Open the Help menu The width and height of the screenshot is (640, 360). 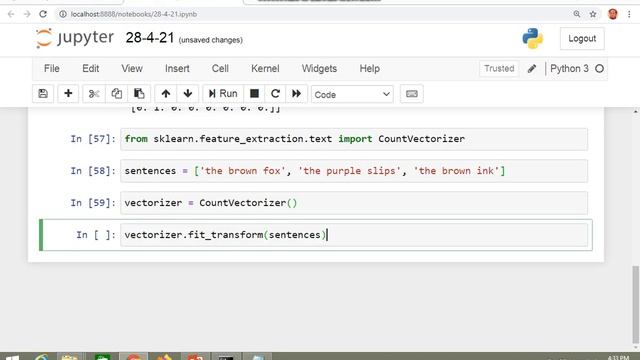[x=370, y=69]
